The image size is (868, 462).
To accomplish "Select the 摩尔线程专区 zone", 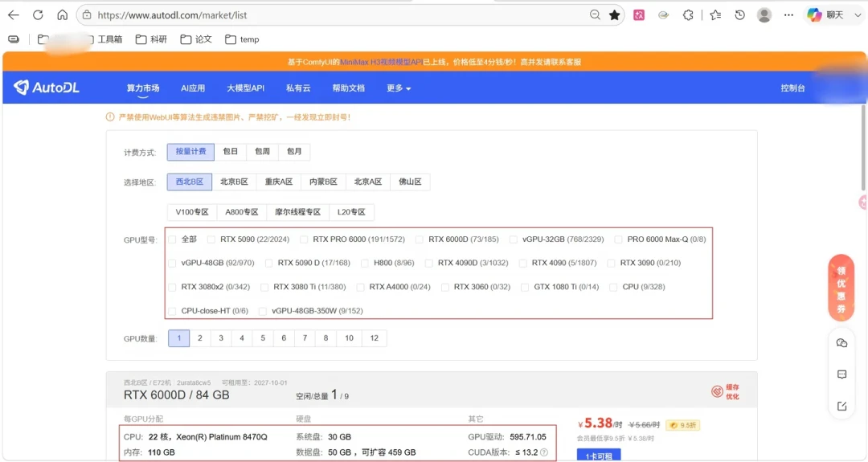I will (298, 212).
